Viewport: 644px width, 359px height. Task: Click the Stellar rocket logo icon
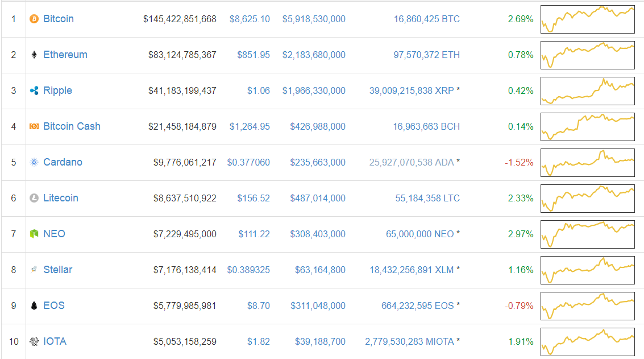click(x=34, y=269)
